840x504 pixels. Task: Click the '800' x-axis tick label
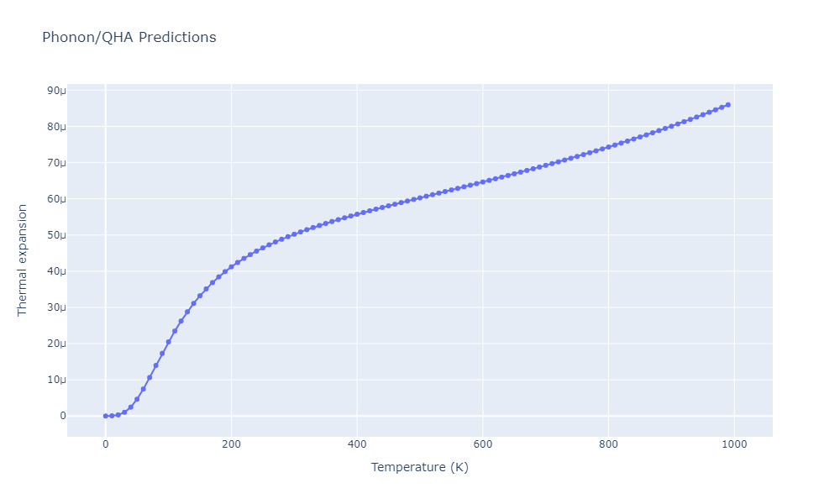(x=608, y=444)
